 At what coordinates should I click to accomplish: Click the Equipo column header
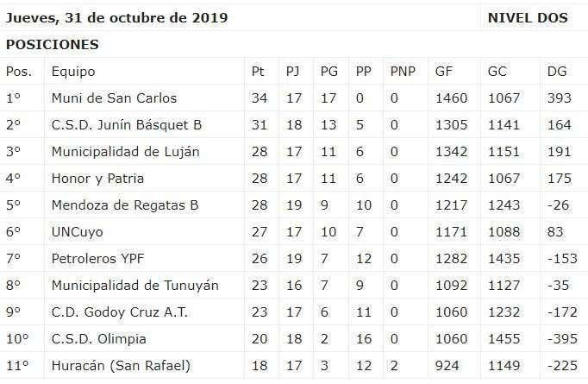tap(73, 72)
